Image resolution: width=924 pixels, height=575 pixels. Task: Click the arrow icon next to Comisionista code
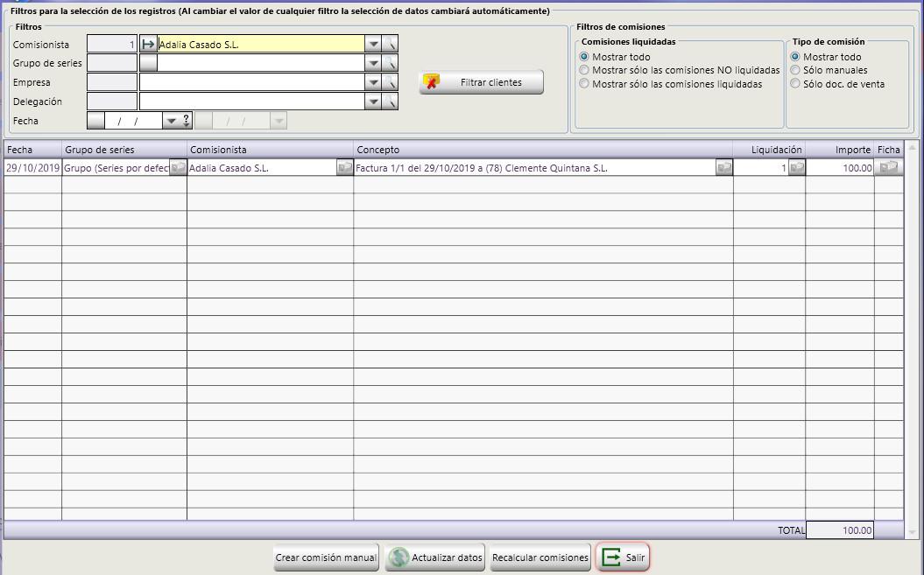[x=148, y=45]
